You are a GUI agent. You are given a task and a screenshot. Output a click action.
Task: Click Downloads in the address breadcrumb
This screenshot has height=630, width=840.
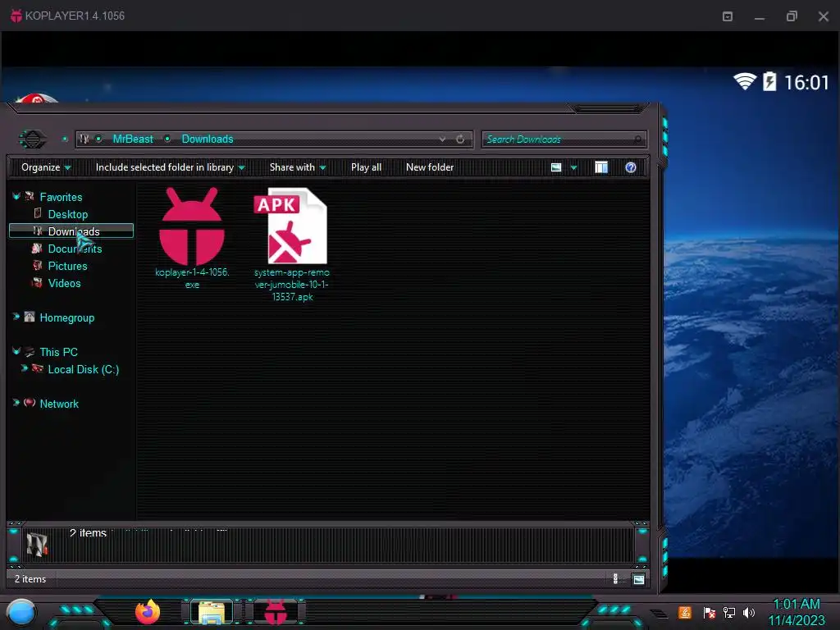[208, 139]
